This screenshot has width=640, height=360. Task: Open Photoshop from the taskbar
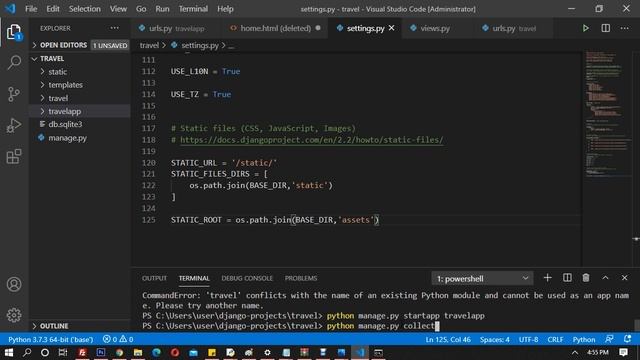(x=101, y=352)
